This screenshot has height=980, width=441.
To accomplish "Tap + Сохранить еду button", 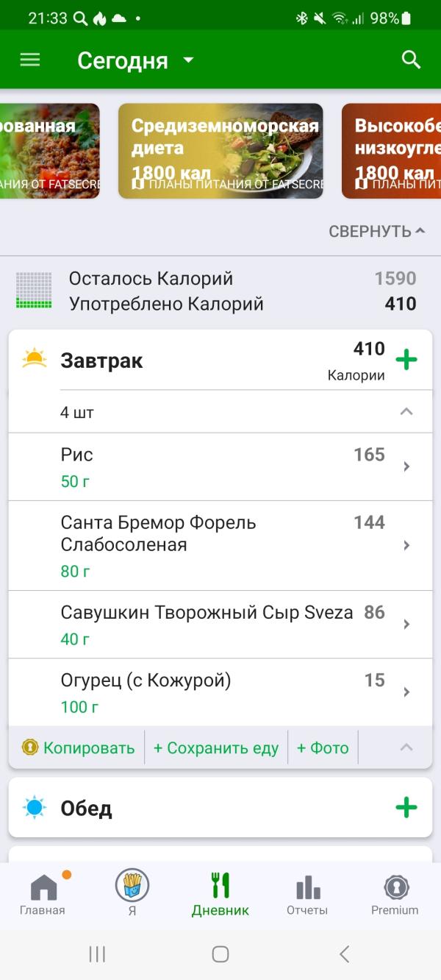I will click(x=216, y=748).
